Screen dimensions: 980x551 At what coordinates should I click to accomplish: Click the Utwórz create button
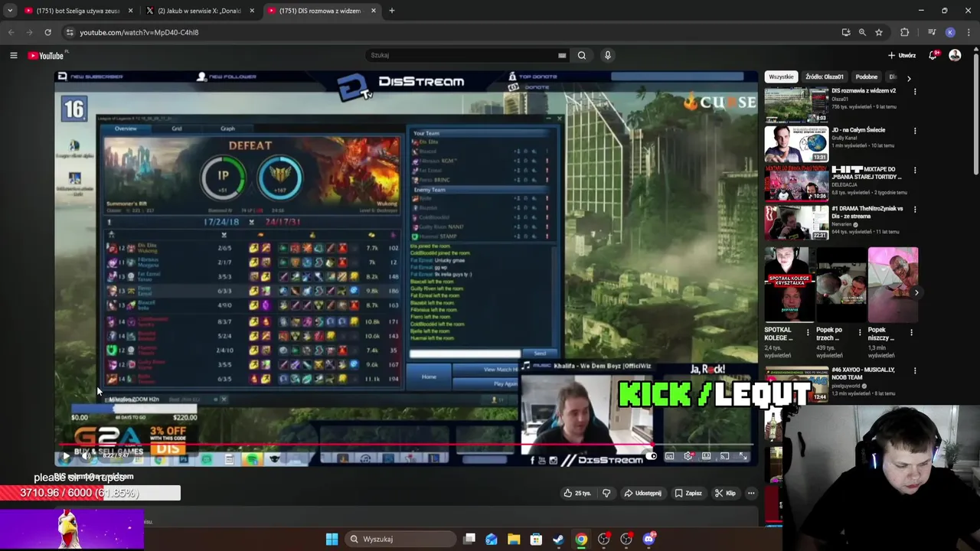pyautogui.click(x=902, y=55)
